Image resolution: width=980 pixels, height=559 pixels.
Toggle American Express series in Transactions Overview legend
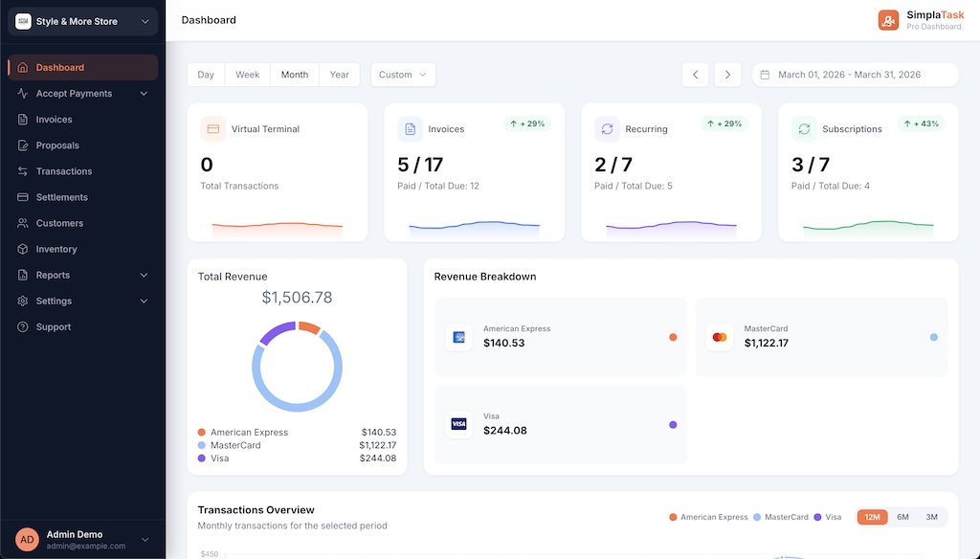click(708, 517)
